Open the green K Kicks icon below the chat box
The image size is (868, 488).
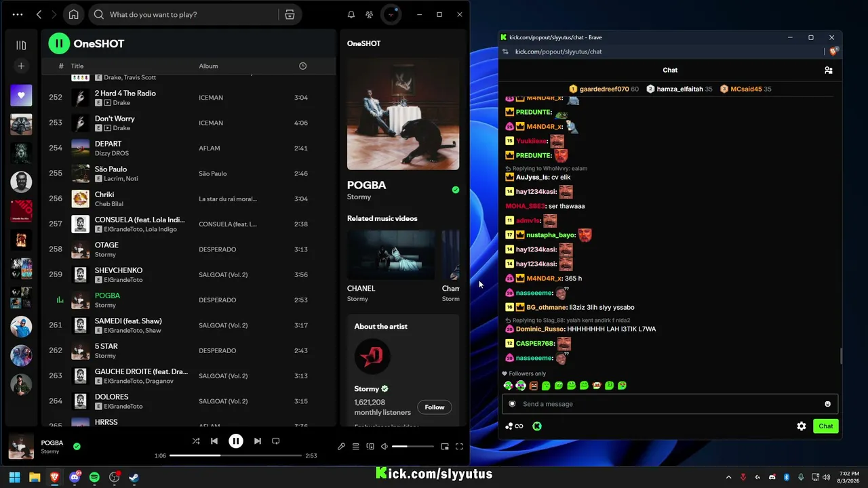pos(537,426)
